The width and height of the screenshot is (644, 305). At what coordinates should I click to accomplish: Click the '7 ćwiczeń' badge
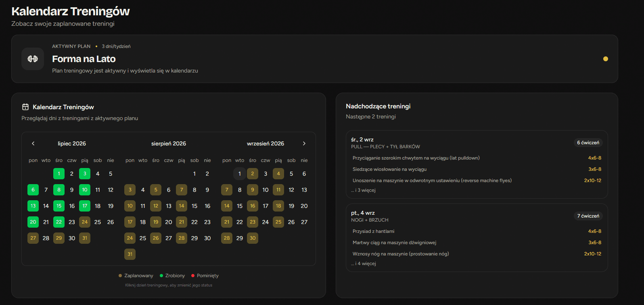click(588, 216)
